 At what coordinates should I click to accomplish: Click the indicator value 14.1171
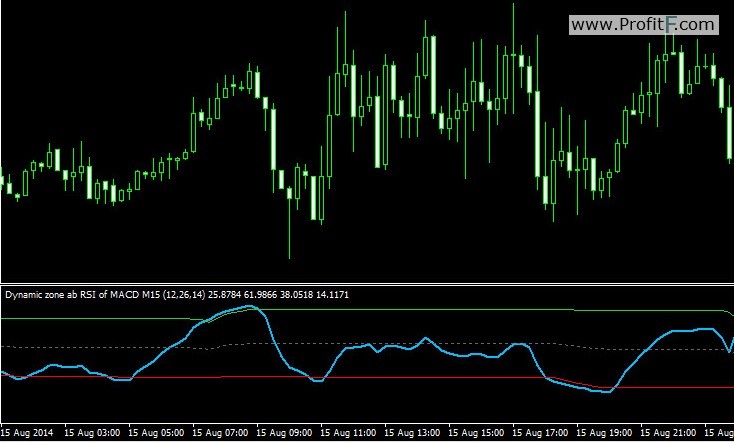(332, 295)
